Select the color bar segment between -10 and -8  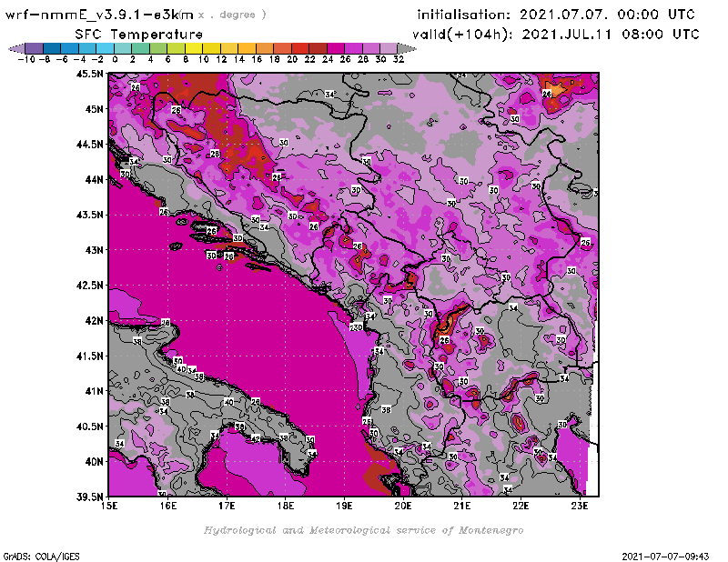(x=34, y=48)
